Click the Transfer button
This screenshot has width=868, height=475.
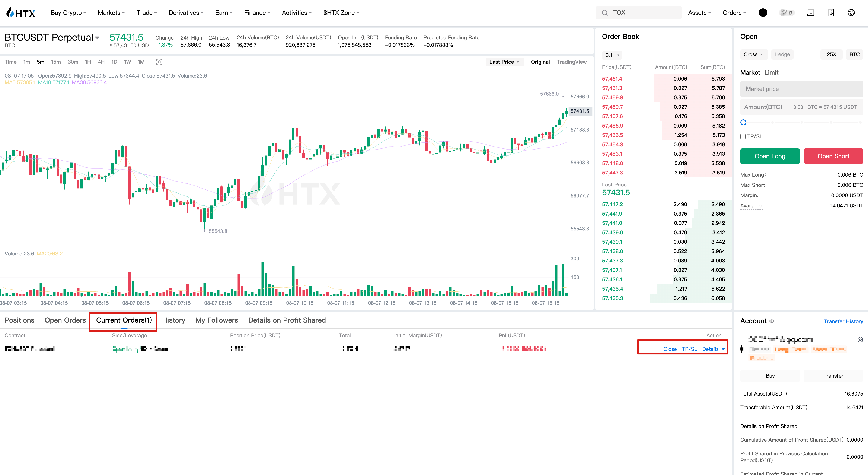(x=833, y=376)
